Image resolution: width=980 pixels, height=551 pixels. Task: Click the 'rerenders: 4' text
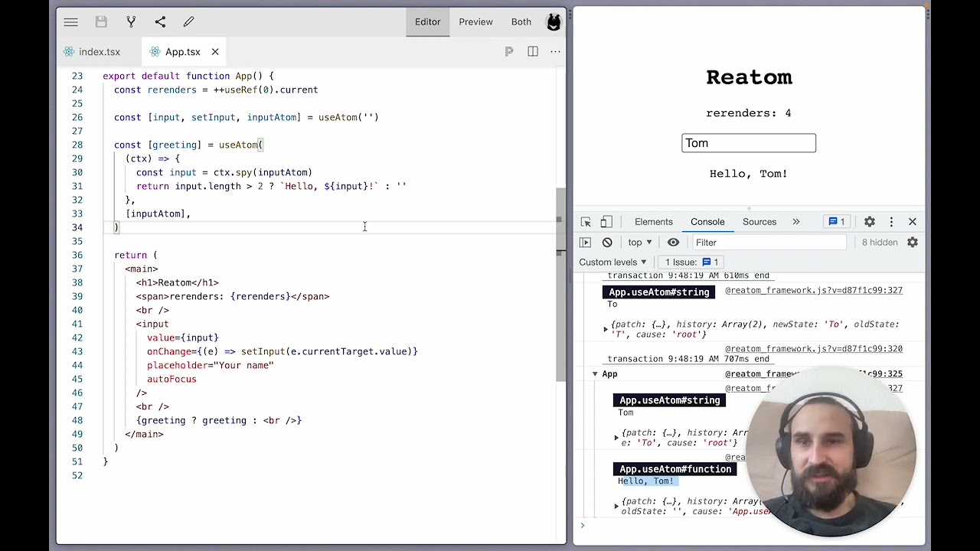pyautogui.click(x=749, y=113)
